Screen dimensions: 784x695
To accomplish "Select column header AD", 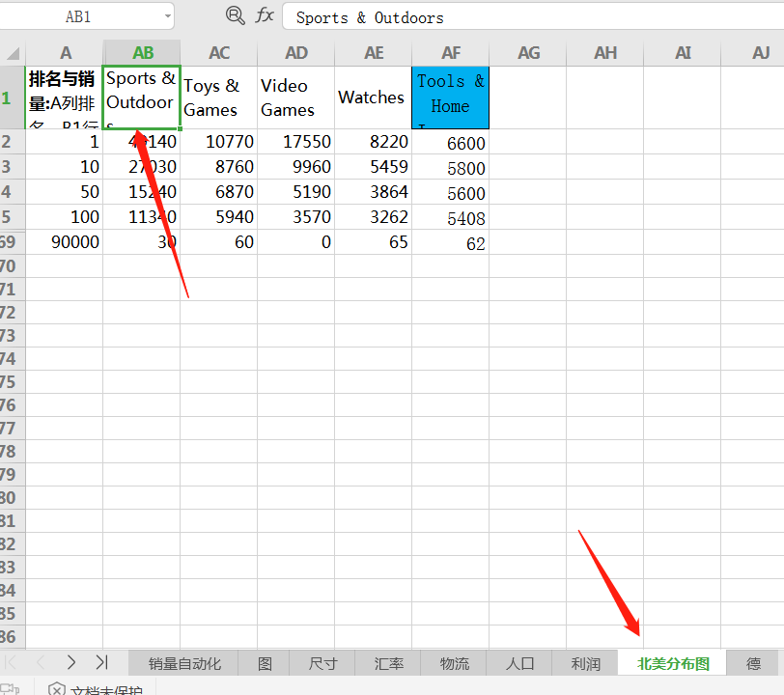I will pyautogui.click(x=296, y=53).
